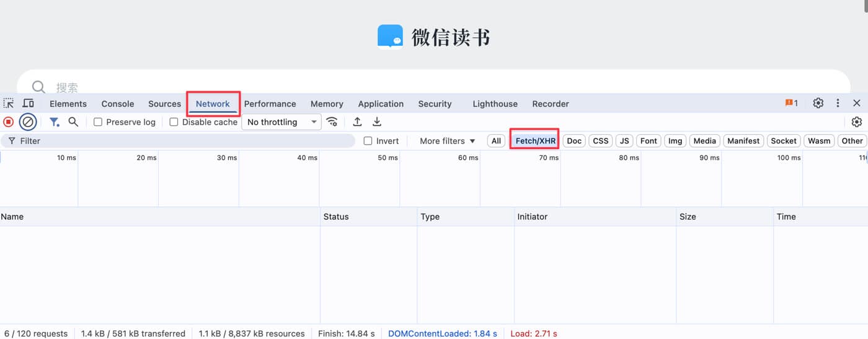868x339 pixels.
Task: Stop recording network log
Action: click(x=9, y=122)
